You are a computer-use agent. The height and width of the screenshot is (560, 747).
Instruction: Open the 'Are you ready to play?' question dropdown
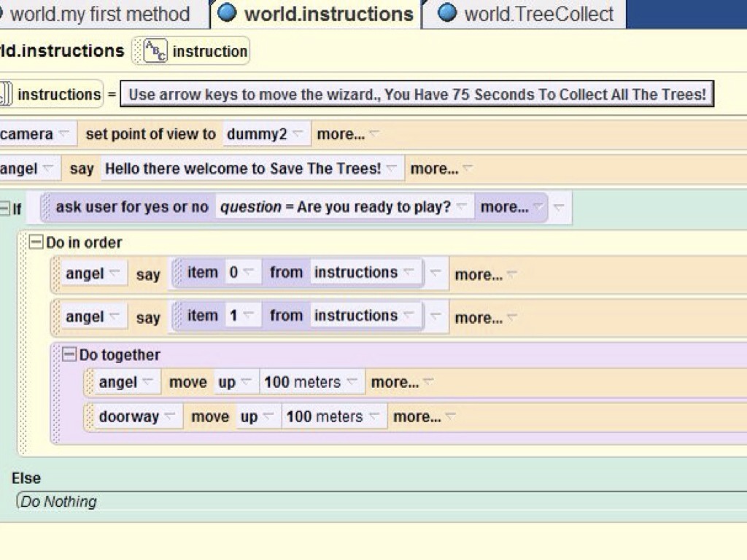[x=461, y=207]
